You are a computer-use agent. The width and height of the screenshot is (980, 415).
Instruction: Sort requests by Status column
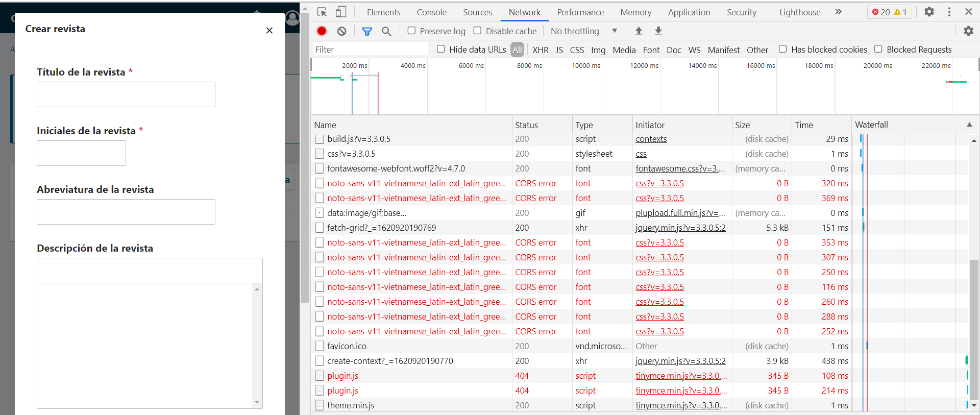(542, 125)
